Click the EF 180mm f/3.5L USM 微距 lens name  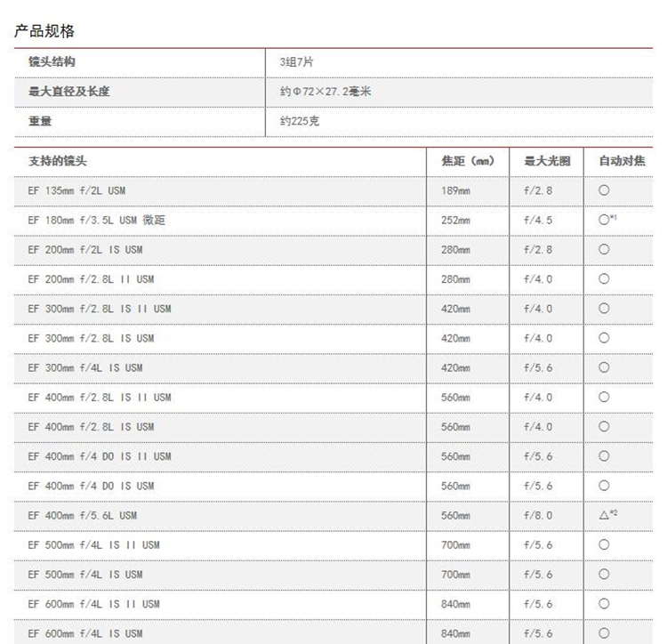pos(96,220)
